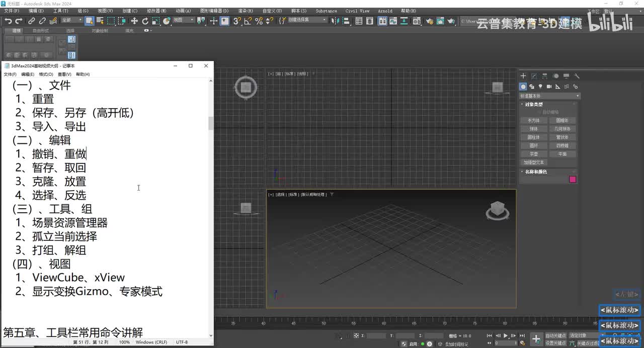Screen dimensions: 644x348
Task: Toggle the Angle Snap button
Action: click(248, 21)
